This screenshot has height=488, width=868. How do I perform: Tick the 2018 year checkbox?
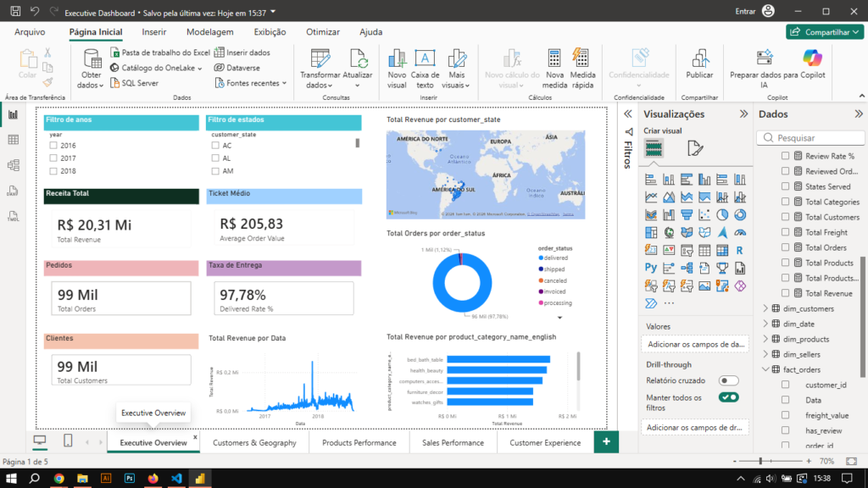[53, 171]
